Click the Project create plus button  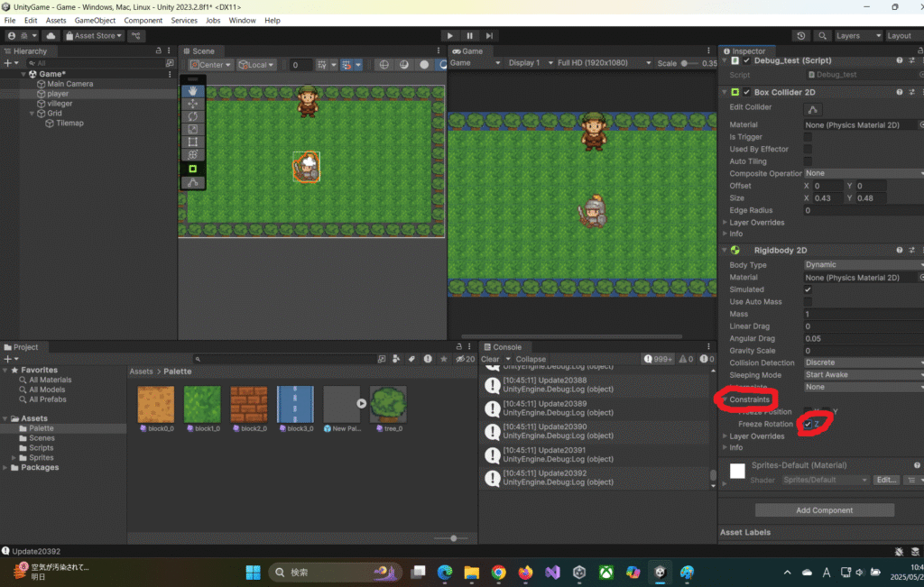tap(7, 359)
